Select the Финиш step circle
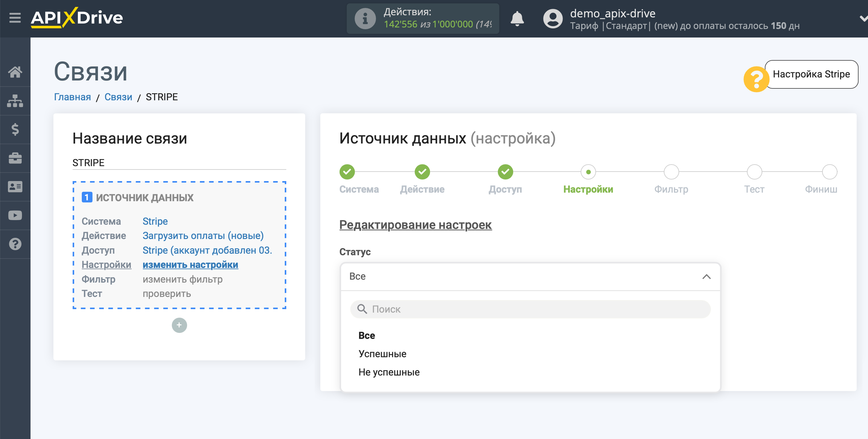Image resolution: width=868 pixels, height=439 pixels. 830,172
